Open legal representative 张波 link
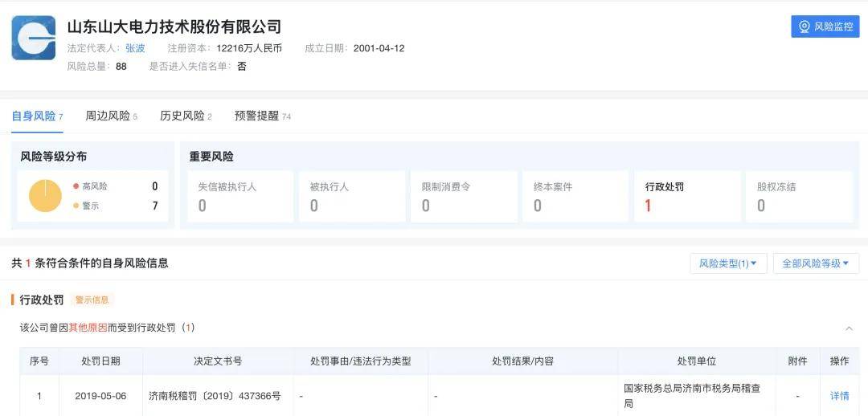The width and height of the screenshot is (868, 416). [135, 48]
